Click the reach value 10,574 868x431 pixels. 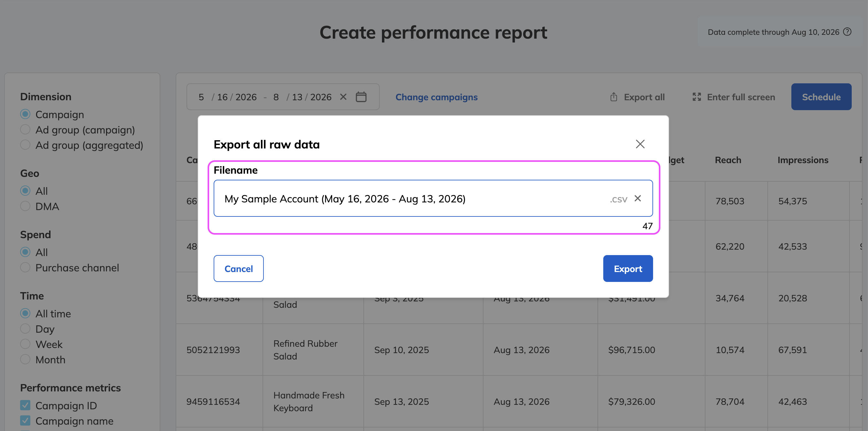click(x=730, y=350)
